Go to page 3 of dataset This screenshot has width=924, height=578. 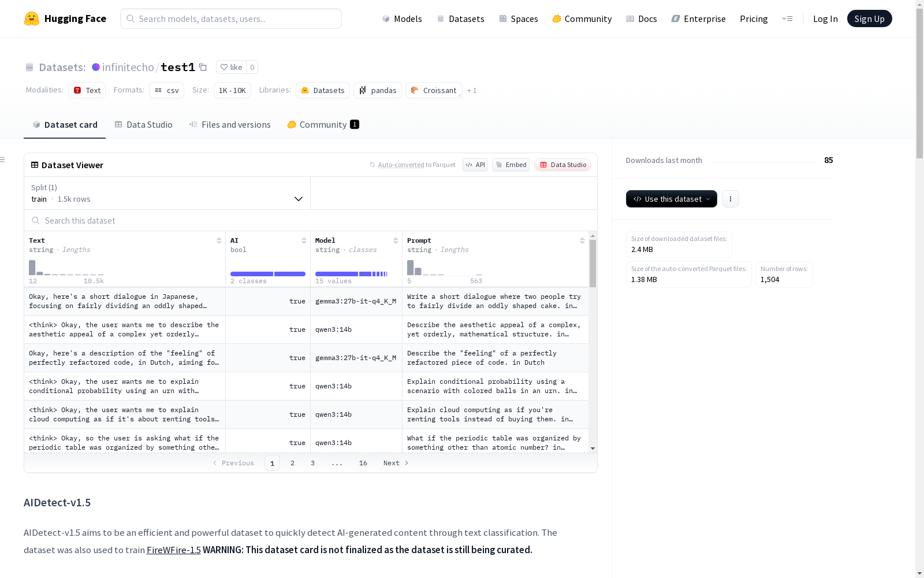pos(313,463)
